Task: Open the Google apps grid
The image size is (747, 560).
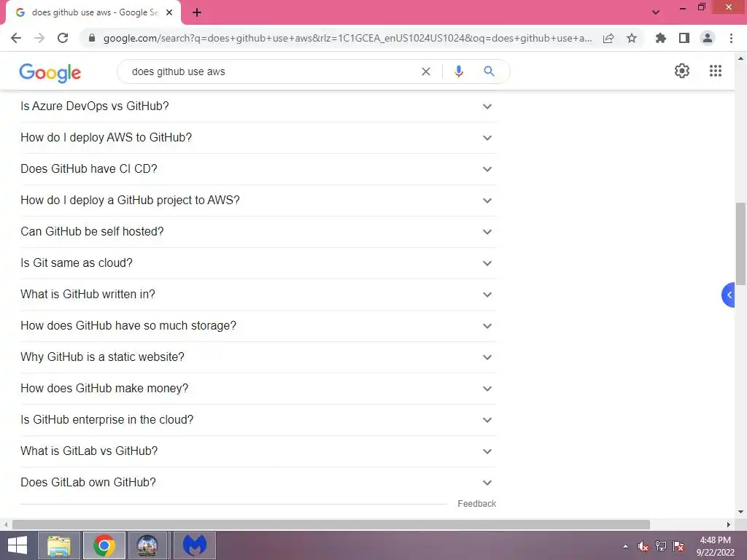Action: click(x=716, y=71)
